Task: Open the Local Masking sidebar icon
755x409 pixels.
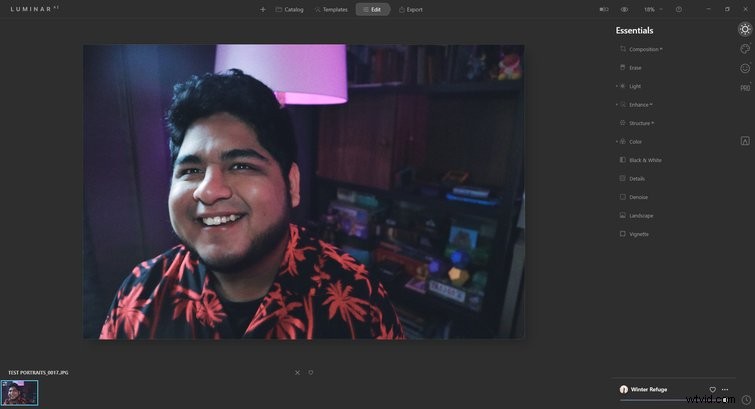Action: (745, 141)
